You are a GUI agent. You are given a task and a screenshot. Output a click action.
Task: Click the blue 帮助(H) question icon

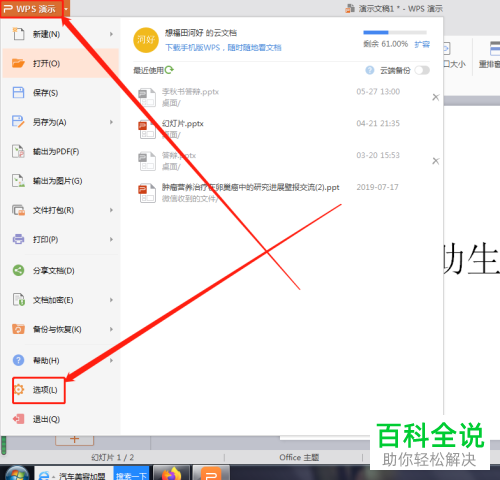(18, 360)
